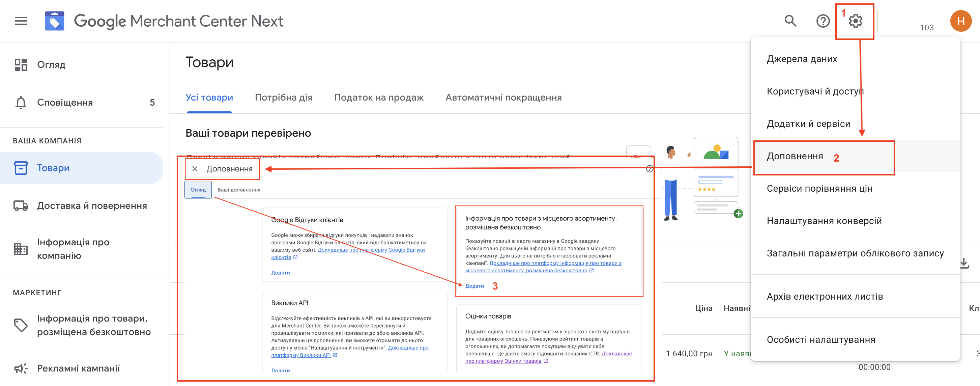Choose Сервіси порівняння цін menu item
The height and width of the screenshot is (386, 980).
click(x=856, y=188)
